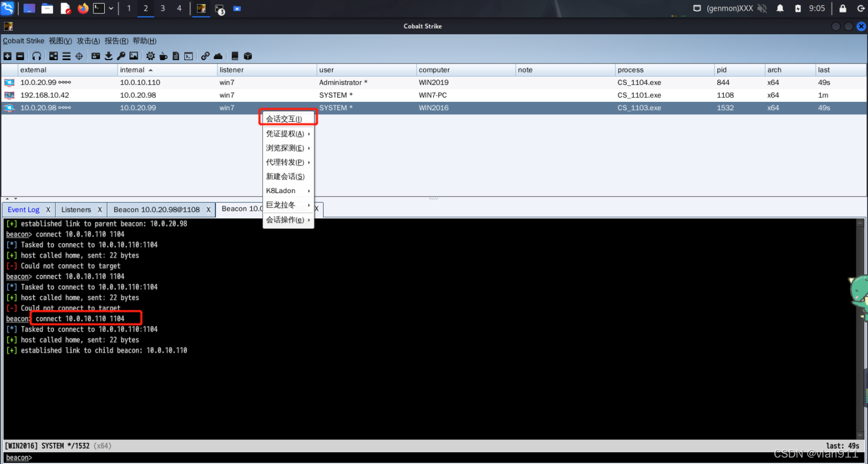Switch to the session table list icon

[x=66, y=56]
